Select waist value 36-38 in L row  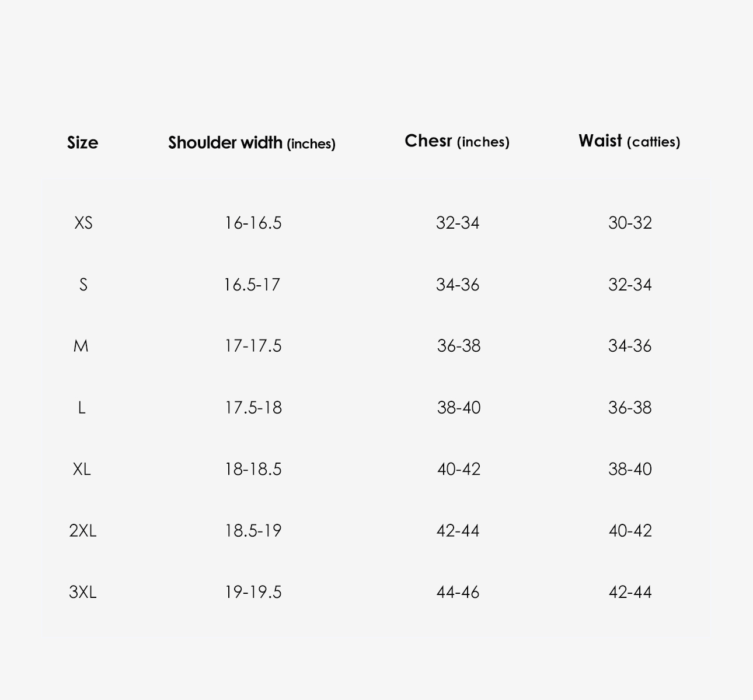tap(630, 408)
